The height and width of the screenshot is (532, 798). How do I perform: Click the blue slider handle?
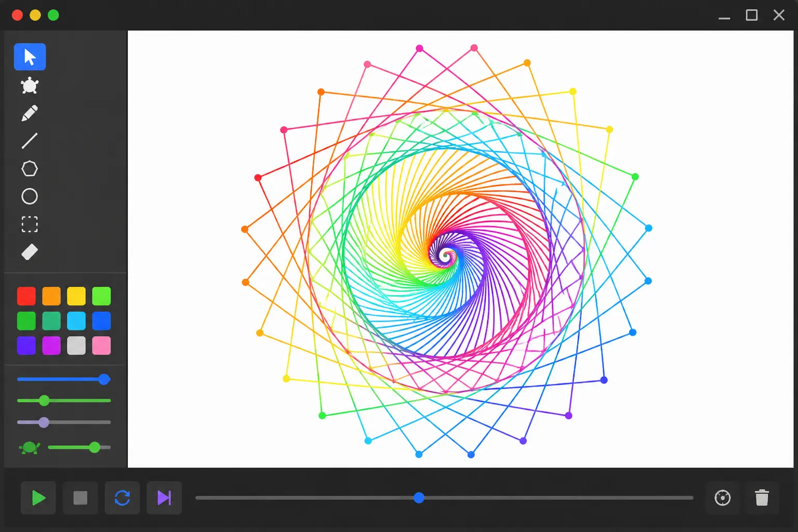pyautogui.click(x=104, y=379)
